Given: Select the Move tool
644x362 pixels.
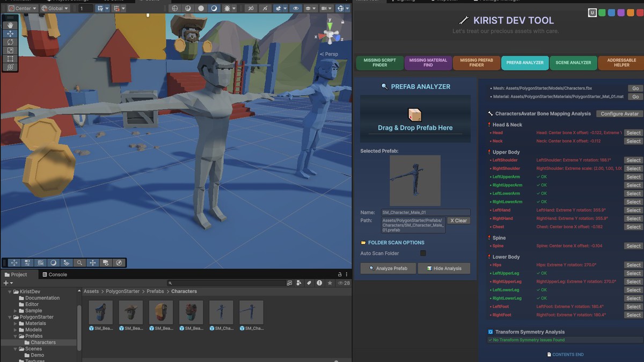Looking at the screenshot, I should pos(10,33).
